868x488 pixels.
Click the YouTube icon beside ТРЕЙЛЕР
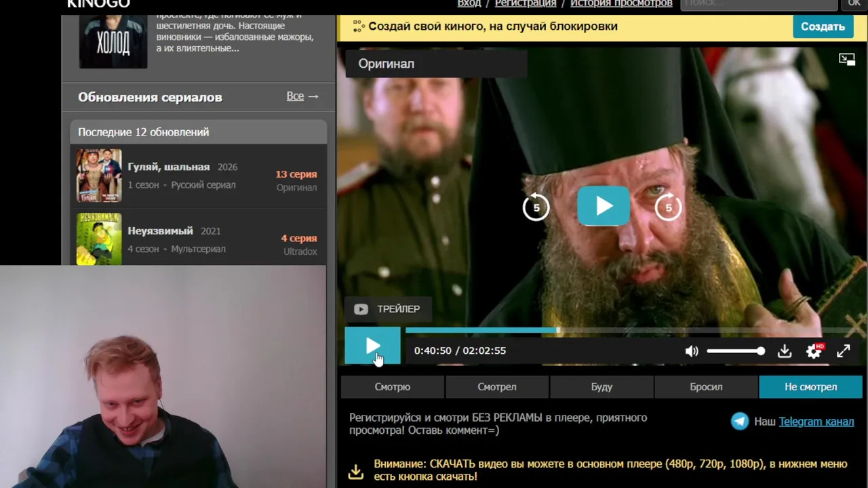tap(361, 309)
